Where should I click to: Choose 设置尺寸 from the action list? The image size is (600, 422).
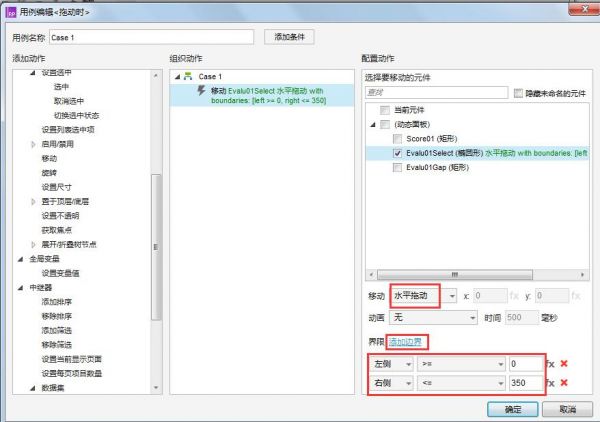click(x=55, y=186)
